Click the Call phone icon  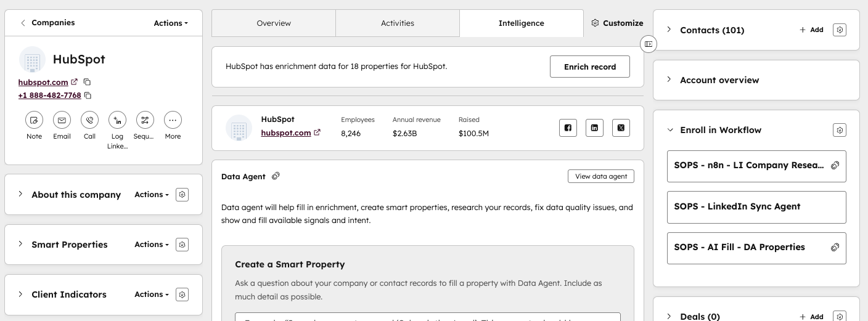click(x=89, y=120)
